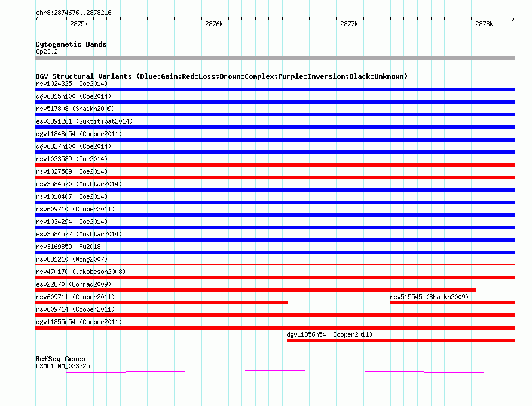Open variant nsv517808 (Shaikh2009) label

(x=75, y=109)
